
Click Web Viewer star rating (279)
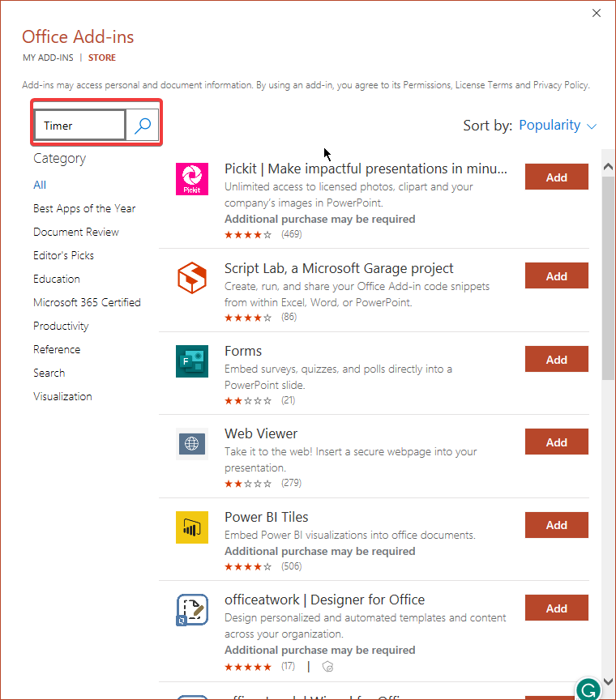coord(248,484)
